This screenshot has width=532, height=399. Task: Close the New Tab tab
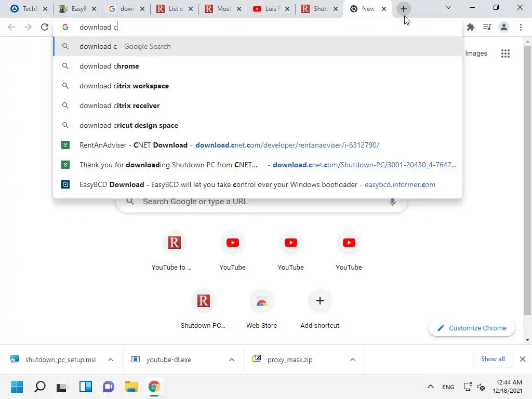(384, 9)
